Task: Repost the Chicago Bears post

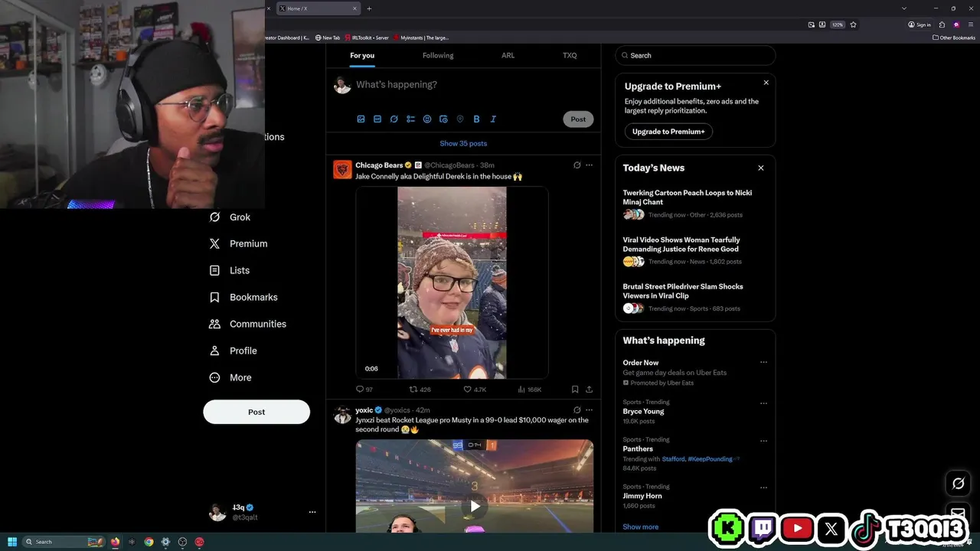Action: click(420, 390)
